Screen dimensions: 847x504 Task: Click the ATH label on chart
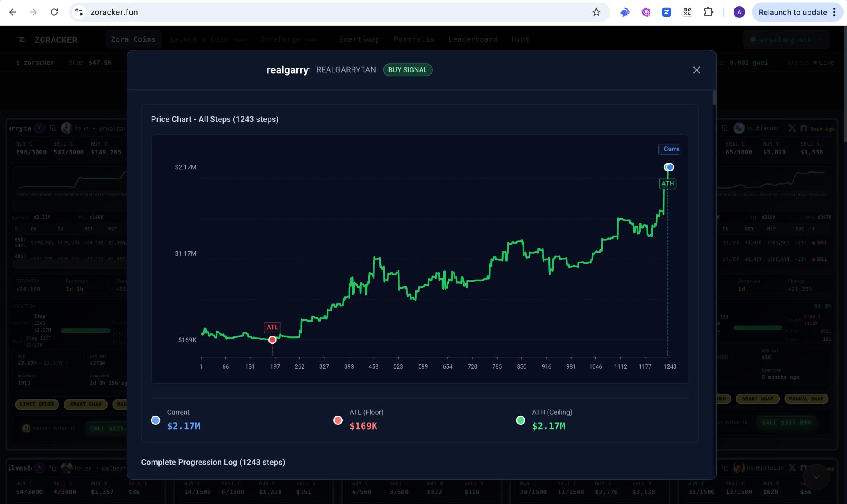(667, 183)
